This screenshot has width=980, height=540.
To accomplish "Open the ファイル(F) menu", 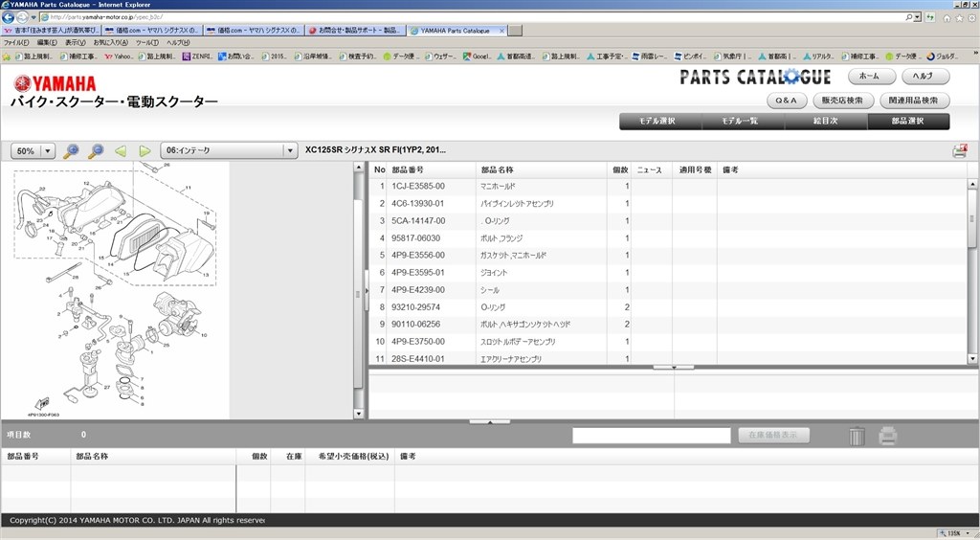I will (16, 42).
